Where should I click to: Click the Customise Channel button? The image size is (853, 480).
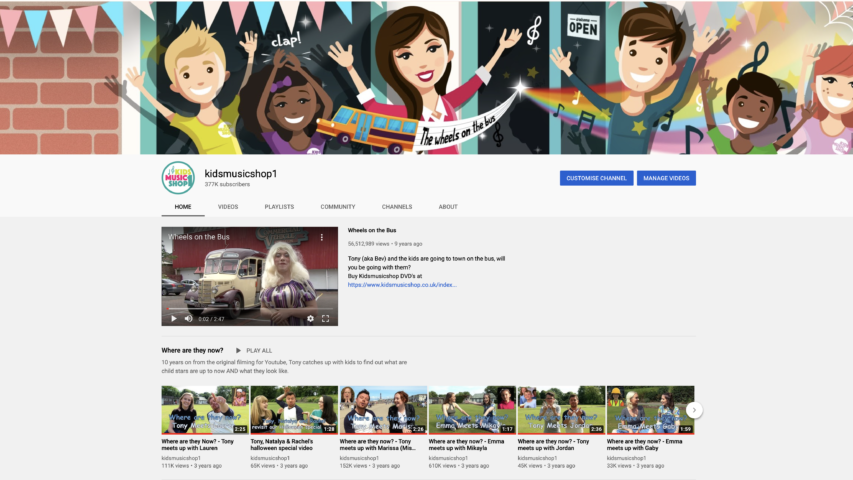click(596, 178)
